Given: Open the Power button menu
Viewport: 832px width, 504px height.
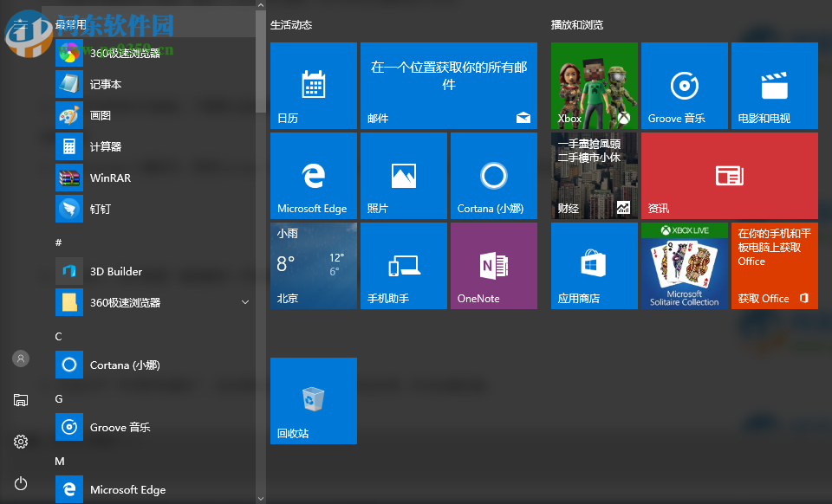Looking at the screenshot, I should [21, 482].
